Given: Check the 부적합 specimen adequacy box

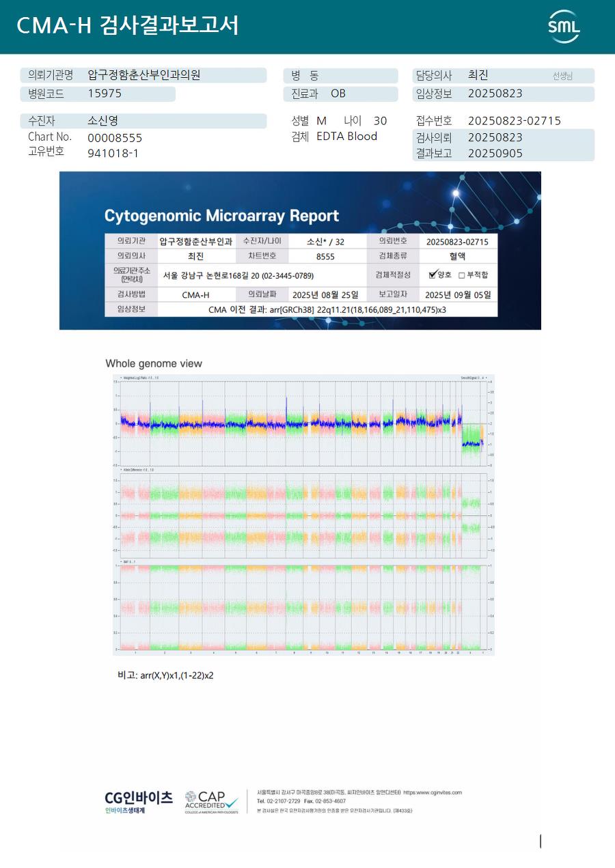Looking at the screenshot, I should 461,275.
